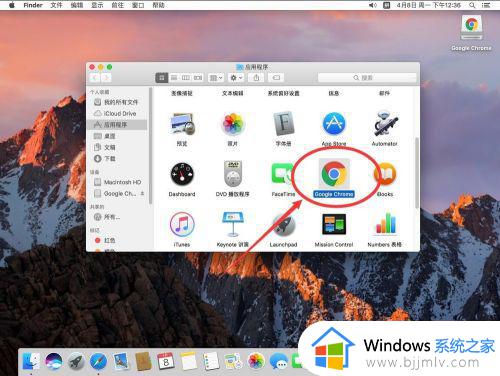500x376 pixels.
Task: Select the iBooks app icon
Action: [x=385, y=174]
